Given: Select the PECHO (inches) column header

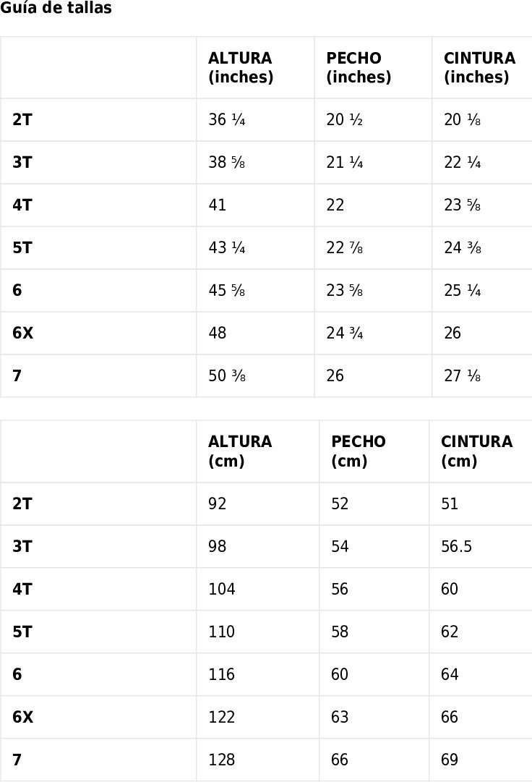Looking at the screenshot, I should point(359,67).
